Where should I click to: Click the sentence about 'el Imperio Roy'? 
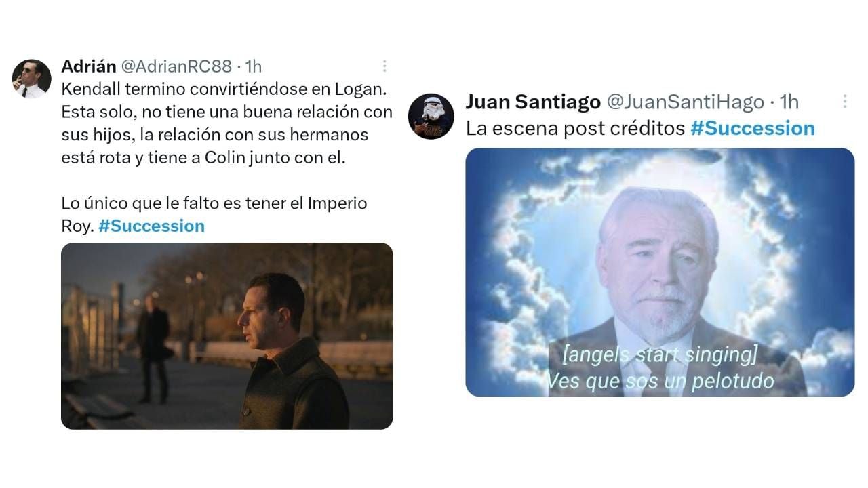pos(214,214)
